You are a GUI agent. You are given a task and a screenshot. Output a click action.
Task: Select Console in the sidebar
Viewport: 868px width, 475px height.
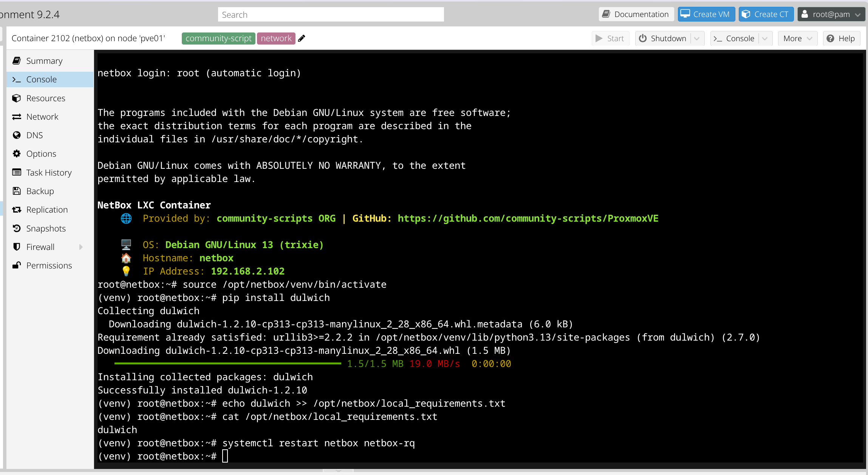pyautogui.click(x=50, y=79)
